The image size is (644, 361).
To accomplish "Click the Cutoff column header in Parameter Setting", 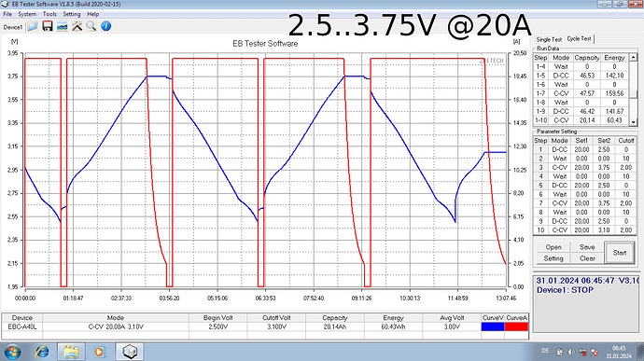I will [626, 141].
